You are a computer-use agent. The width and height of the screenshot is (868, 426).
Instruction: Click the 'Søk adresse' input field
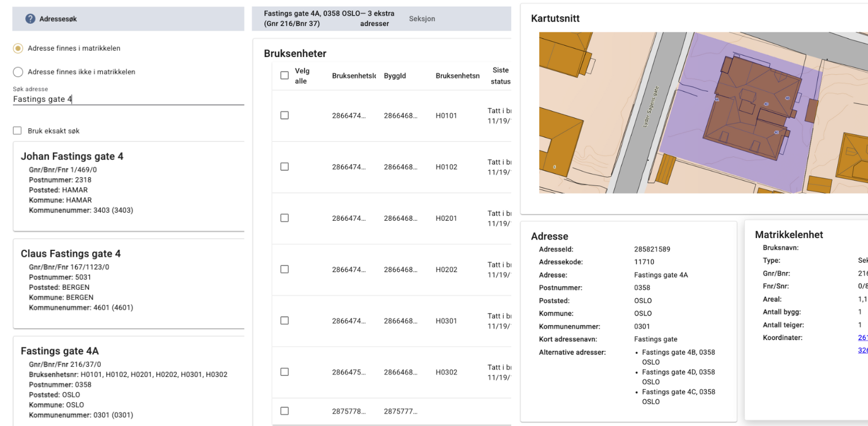(128, 99)
